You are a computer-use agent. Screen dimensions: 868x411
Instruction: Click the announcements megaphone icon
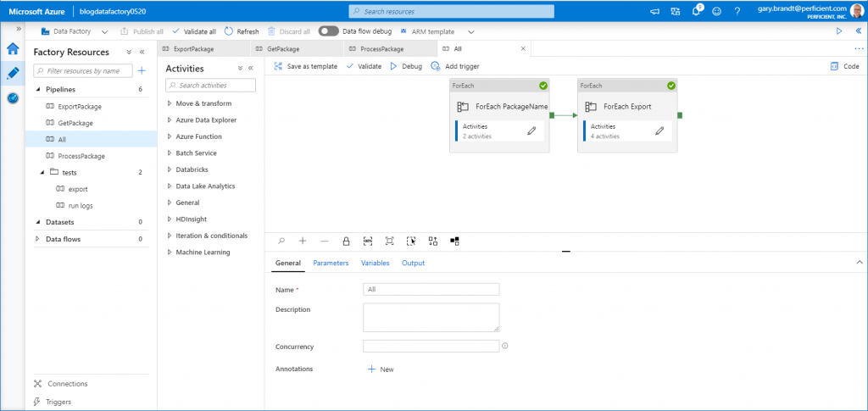(x=655, y=11)
